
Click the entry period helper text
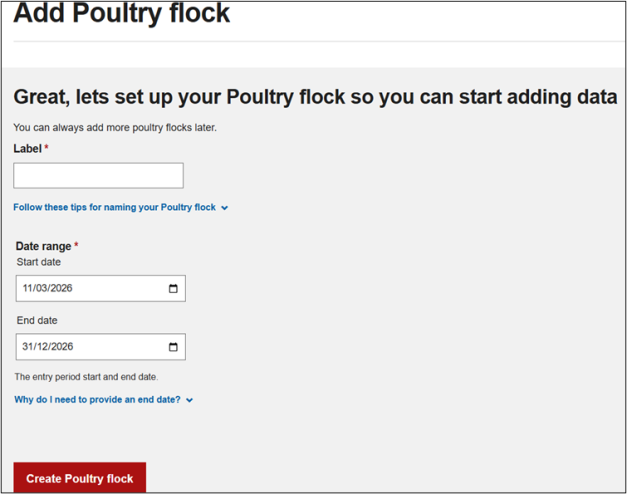pos(86,377)
